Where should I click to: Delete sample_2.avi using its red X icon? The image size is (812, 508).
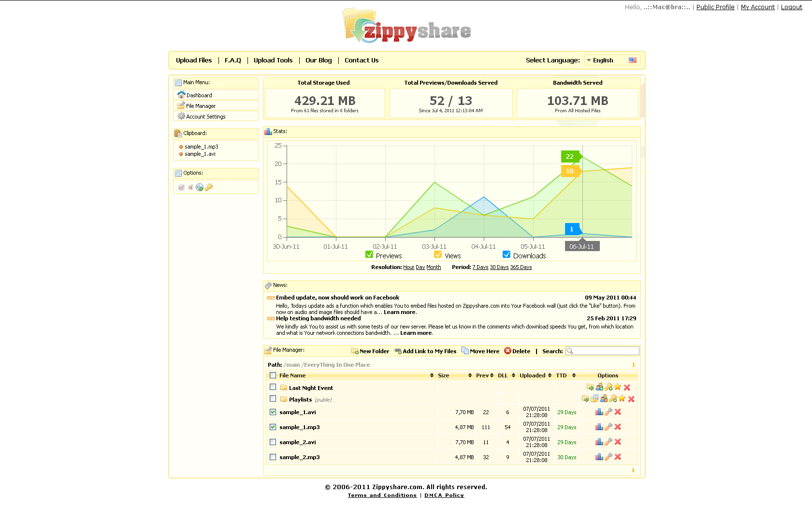(x=618, y=442)
